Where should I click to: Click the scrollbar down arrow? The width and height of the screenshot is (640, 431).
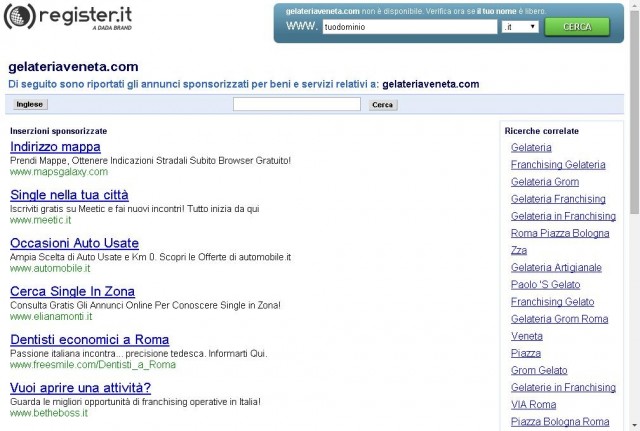tap(635, 426)
